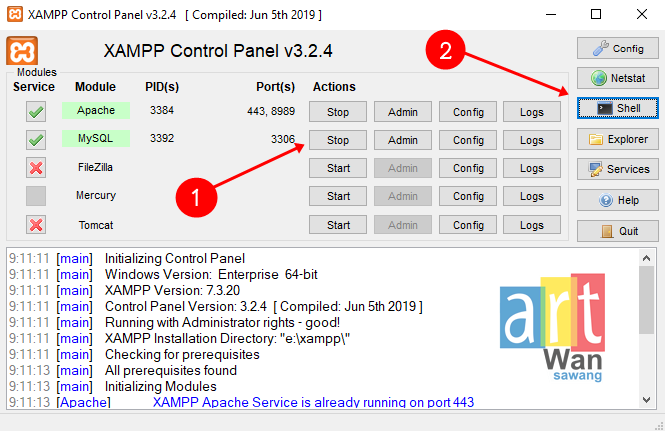Close the XAMPP Control Panel window
This screenshot has width=665, height=431.
coord(642,14)
